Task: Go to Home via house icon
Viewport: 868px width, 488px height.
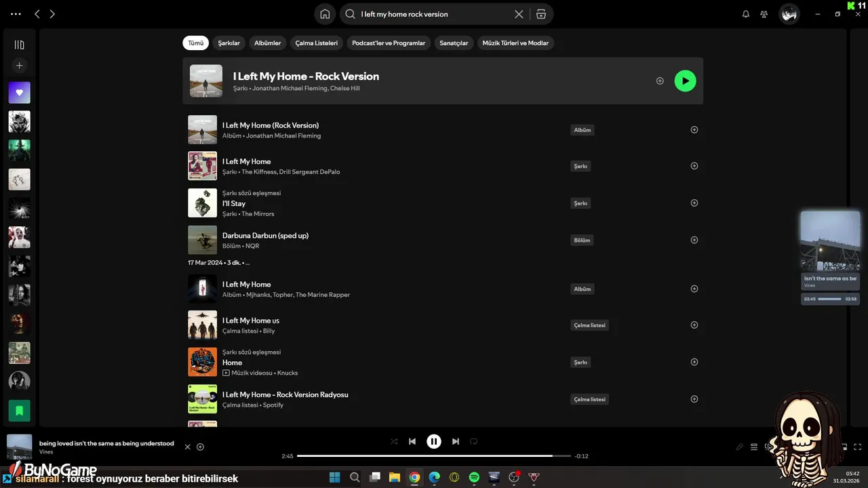Action: pyautogui.click(x=325, y=14)
